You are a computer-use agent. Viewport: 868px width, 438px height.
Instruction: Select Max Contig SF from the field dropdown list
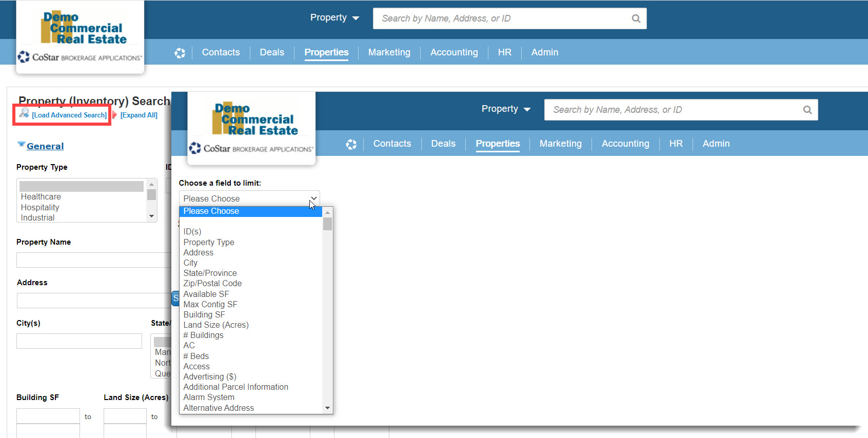tap(251, 305)
